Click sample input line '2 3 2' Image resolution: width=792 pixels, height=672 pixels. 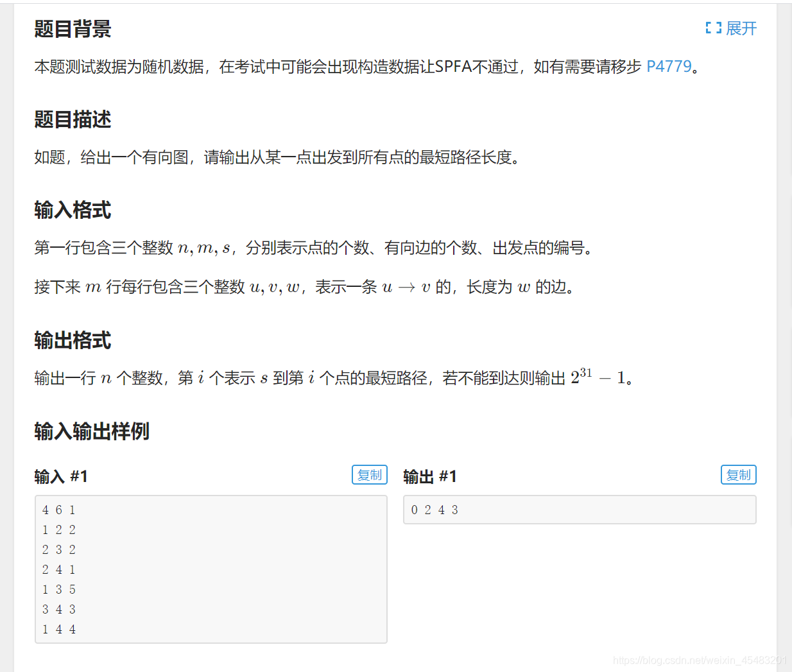[x=59, y=550]
